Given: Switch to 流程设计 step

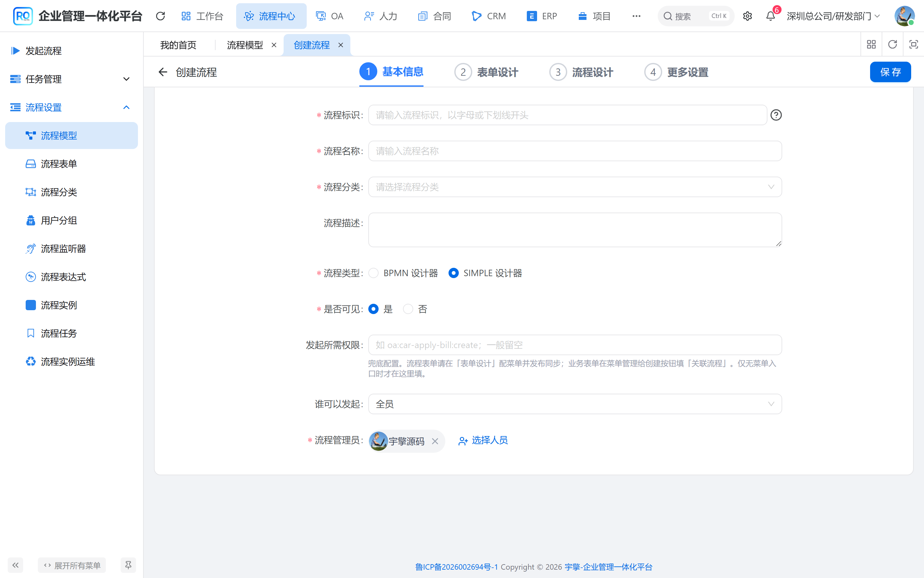Looking at the screenshot, I should point(581,72).
